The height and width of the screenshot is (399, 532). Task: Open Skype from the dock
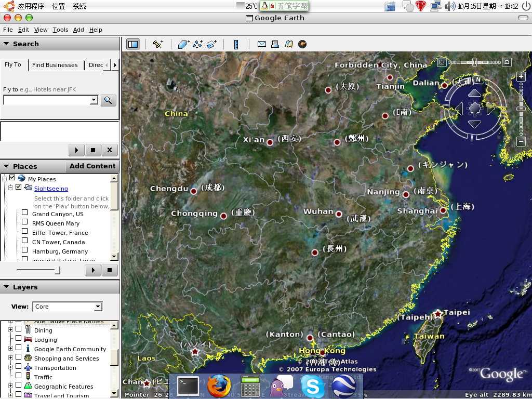point(312,387)
